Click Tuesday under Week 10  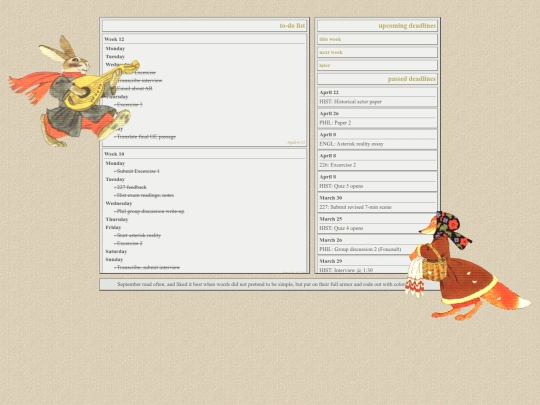(115, 179)
